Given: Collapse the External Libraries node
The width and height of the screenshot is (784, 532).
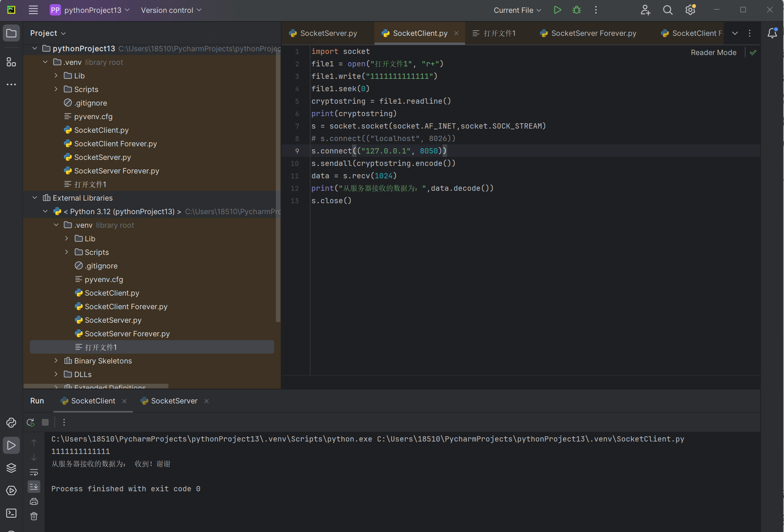Looking at the screenshot, I should tap(35, 198).
